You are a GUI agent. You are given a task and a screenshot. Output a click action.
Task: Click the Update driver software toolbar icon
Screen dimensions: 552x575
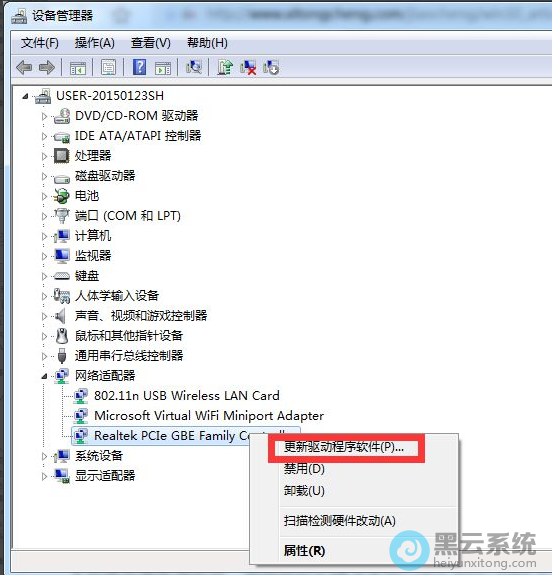[225, 67]
